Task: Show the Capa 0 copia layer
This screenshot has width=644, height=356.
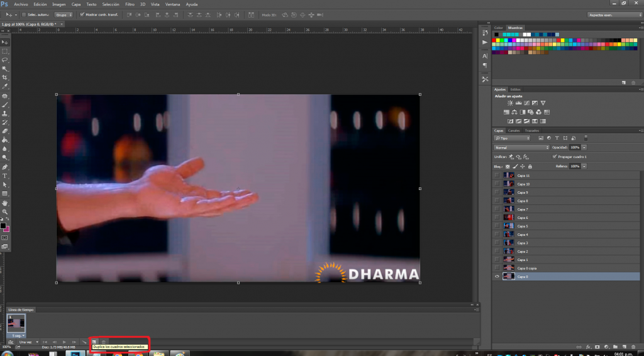Action: click(x=497, y=268)
